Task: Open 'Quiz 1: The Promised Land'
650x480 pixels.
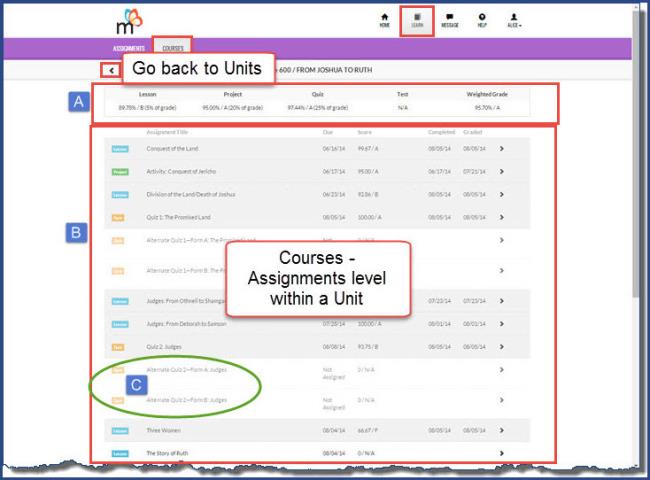Action: (179, 217)
